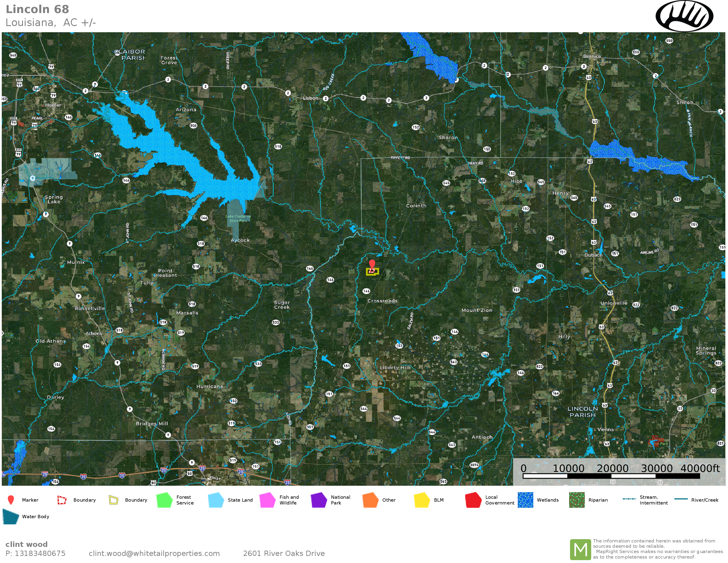Screen dimensions: 728x563
Task: Click the Water Body legend icon
Action: click(10, 516)
